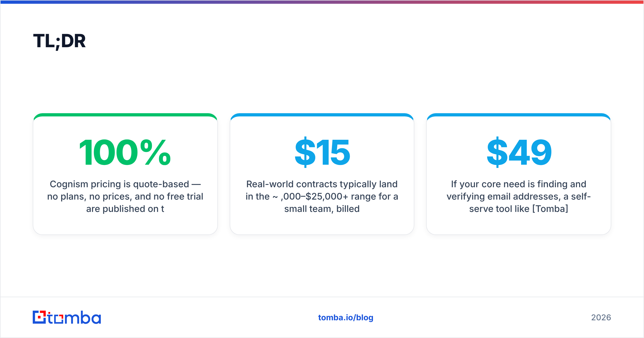Click the TL;DR heading

(59, 41)
